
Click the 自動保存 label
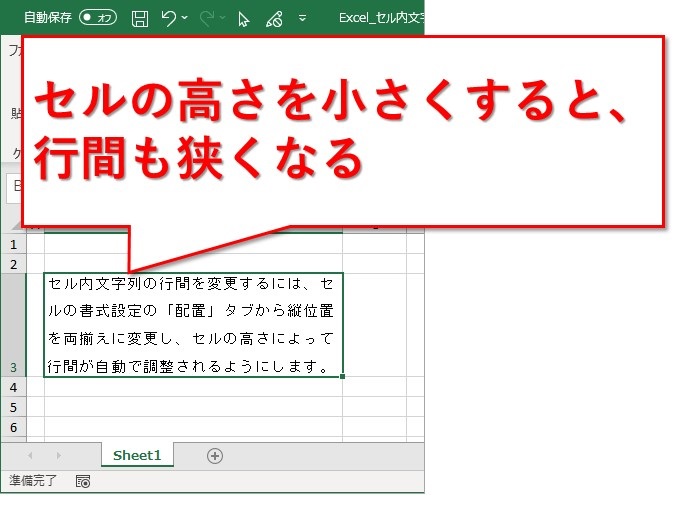[48, 18]
